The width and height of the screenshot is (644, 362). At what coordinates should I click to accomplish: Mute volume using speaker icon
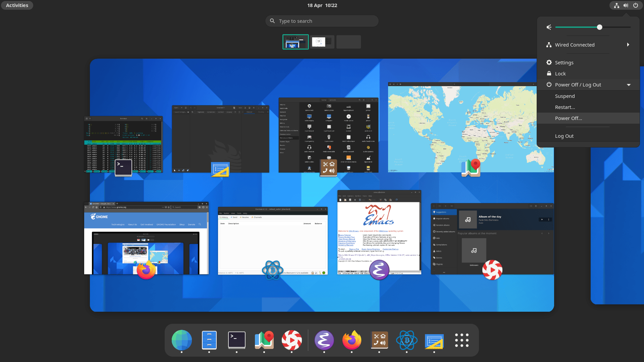point(549,27)
